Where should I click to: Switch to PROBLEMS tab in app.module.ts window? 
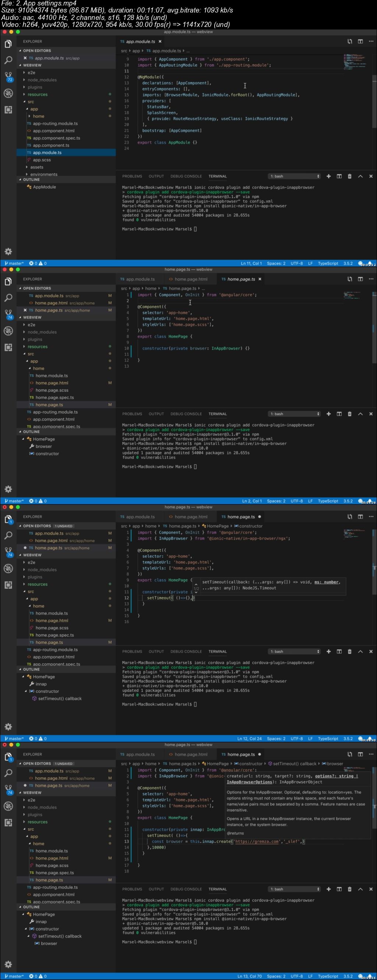pos(132,176)
